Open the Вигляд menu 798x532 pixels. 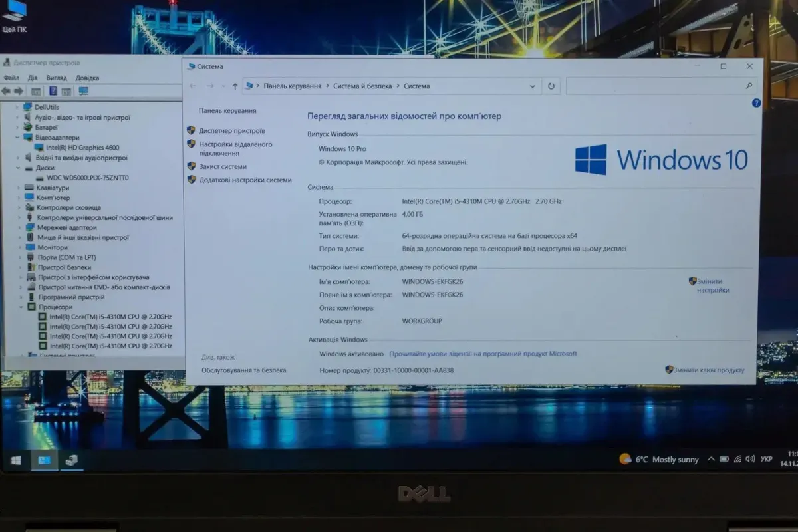[x=57, y=78]
